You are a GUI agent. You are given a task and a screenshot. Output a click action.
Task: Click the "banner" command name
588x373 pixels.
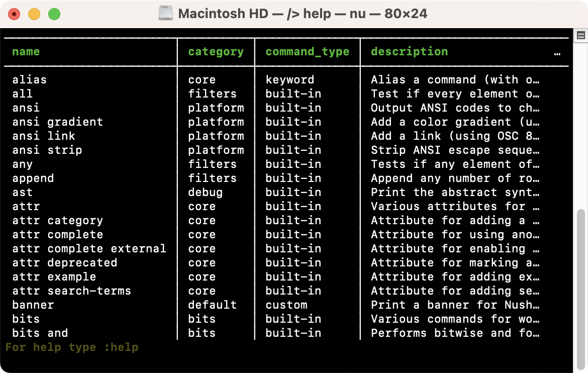point(33,305)
